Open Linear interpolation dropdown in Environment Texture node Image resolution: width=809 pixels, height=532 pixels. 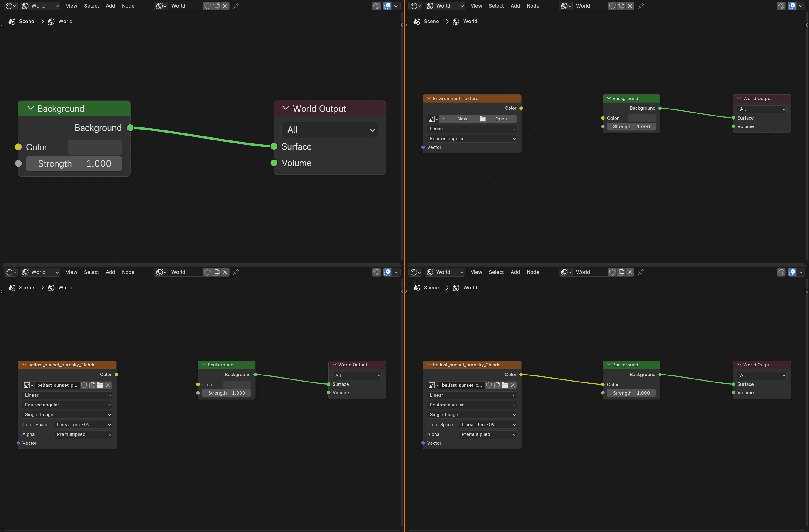(x=472, y=129)
